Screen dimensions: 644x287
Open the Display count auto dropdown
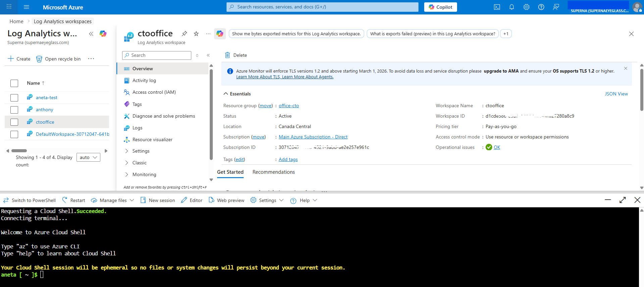88,157
